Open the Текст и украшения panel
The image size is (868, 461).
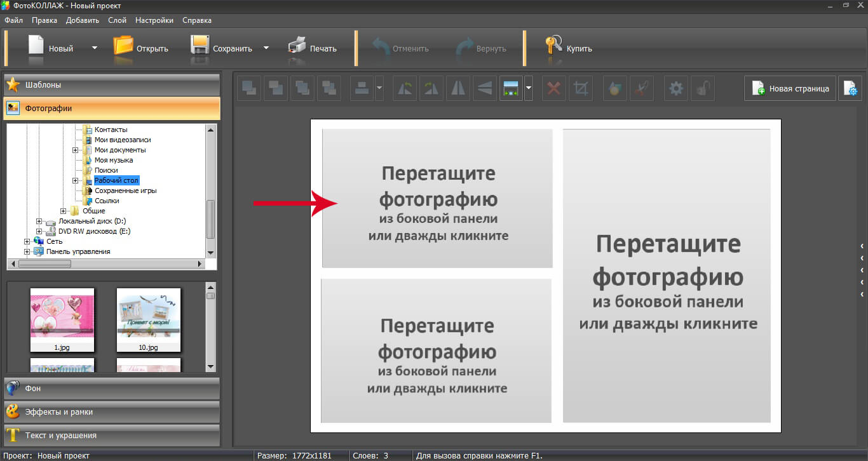[112, 436]
